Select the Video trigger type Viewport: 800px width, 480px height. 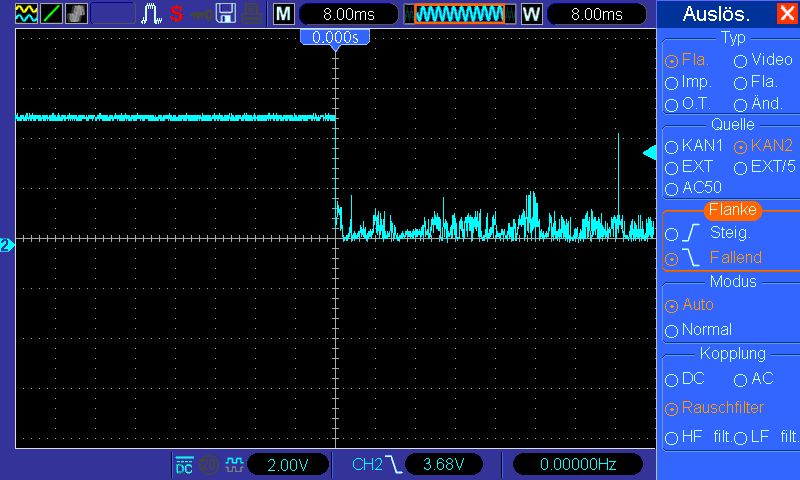coord(741,60)
